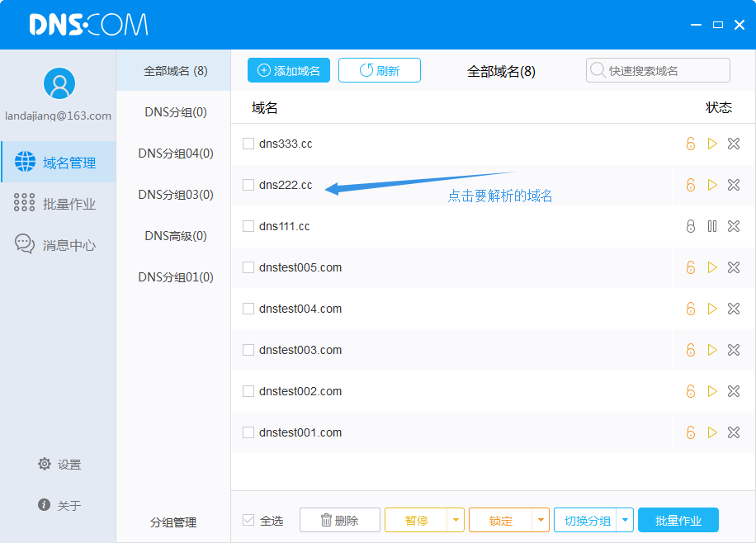The width and height of the screenshot is (756, 543).
Task: Click the play icon for dns222.cc
Action: coord(712,185)
